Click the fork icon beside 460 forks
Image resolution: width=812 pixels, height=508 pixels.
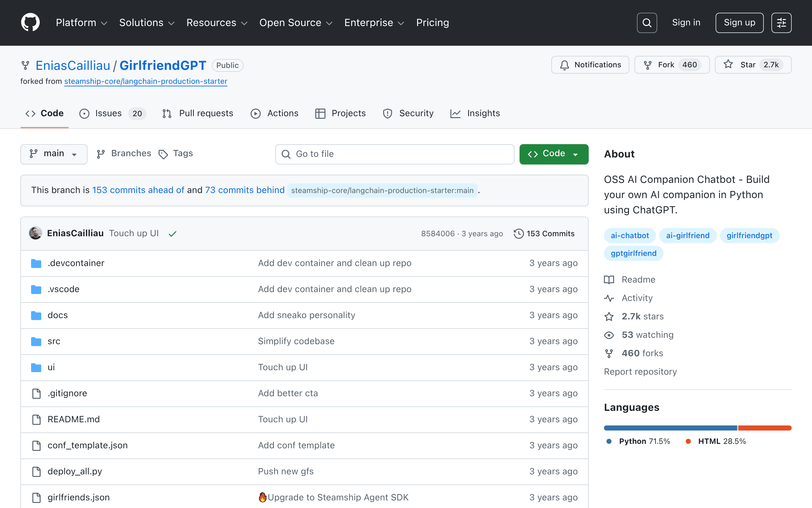point(609,353)
